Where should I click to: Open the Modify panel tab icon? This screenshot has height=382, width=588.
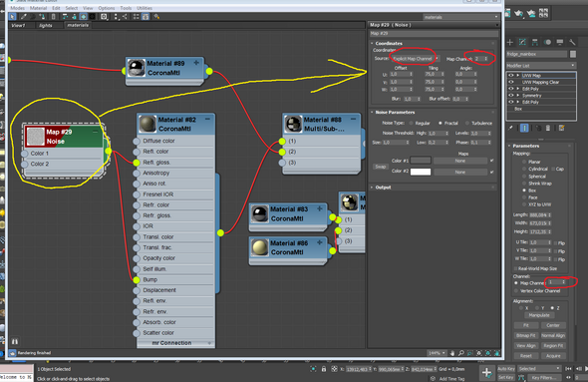click(522, 42)
